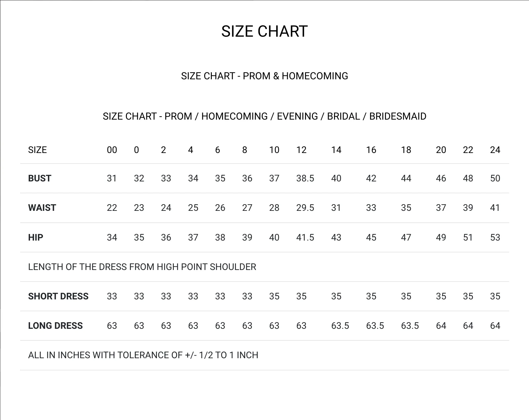Click waist value 22 for size 00

pyautogui.click(x=112, y=208)
